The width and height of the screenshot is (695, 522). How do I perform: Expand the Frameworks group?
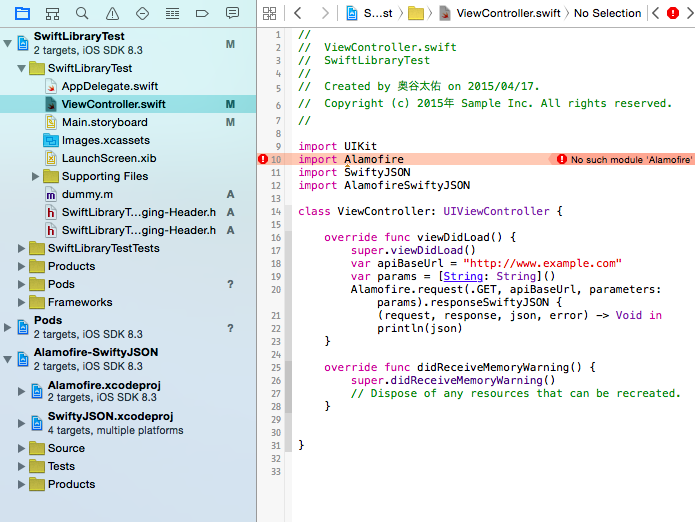tap(21, 303)
